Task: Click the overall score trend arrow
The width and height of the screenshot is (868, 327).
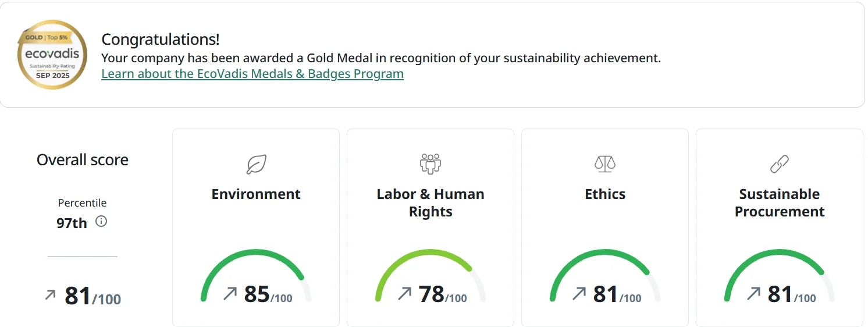Action: pyautogui.click(x=51, y=295)
